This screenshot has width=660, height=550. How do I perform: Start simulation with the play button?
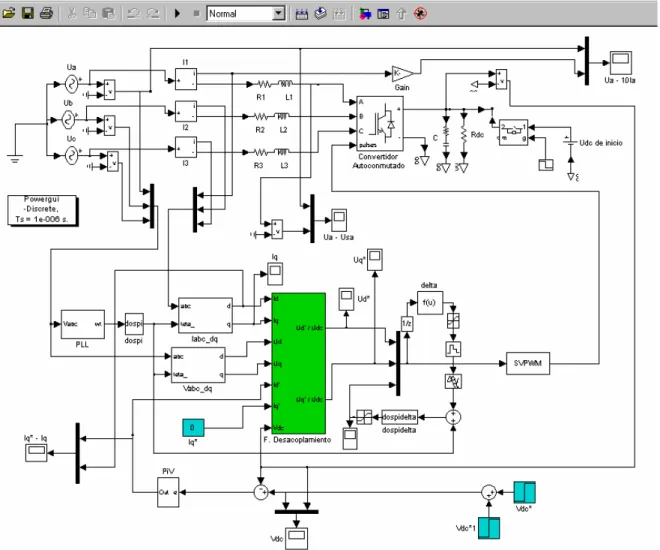177,13
